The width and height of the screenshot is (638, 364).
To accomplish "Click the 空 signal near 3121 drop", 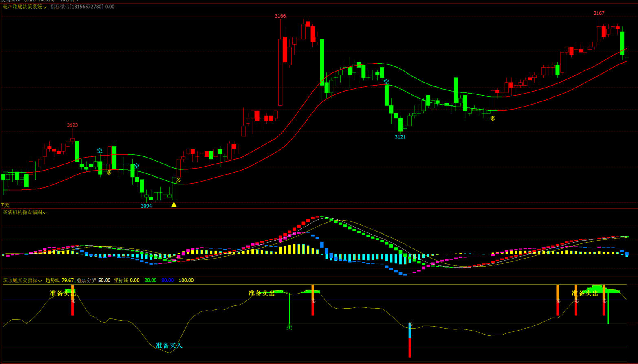I will point(386,82).
